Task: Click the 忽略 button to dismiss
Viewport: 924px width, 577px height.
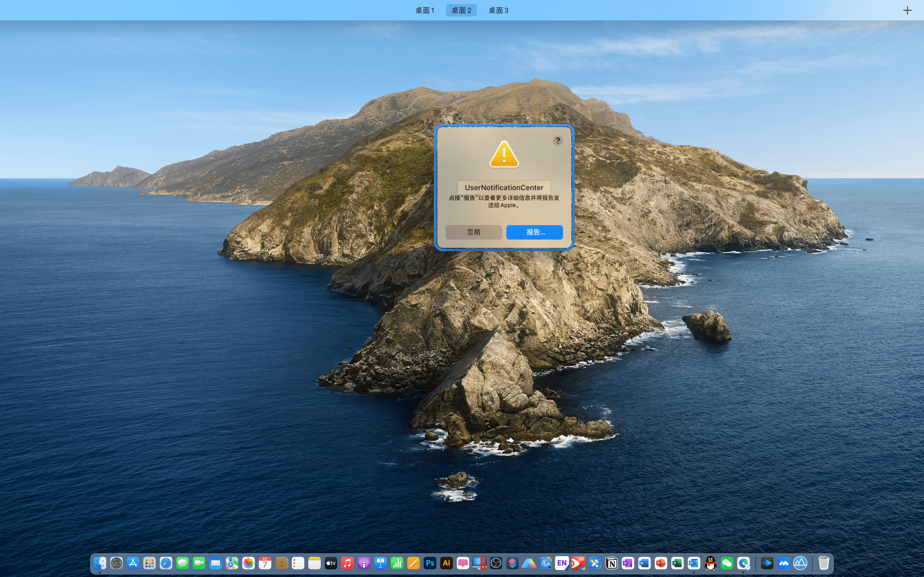Action: click(473, 232)
